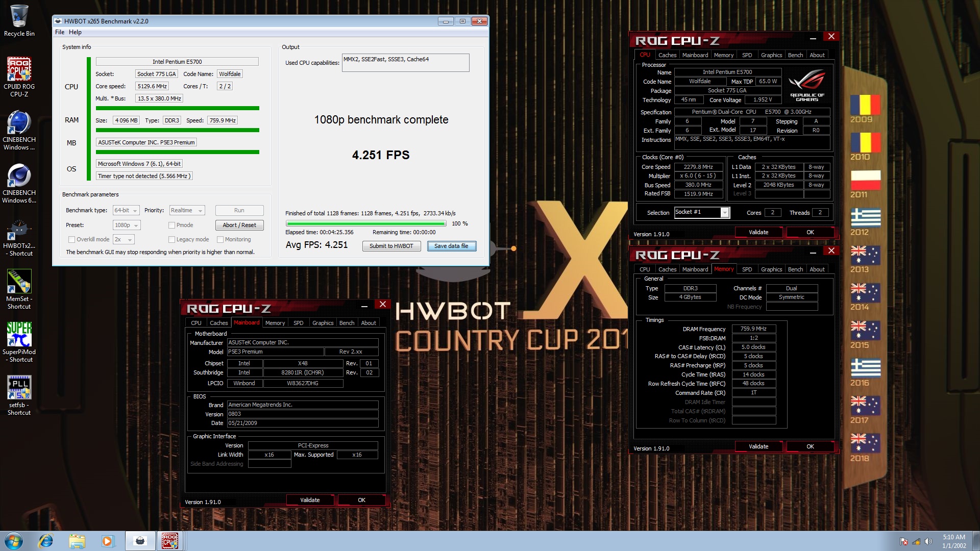This screenshot has width=980, height=551.
Task: Open the Benchmark type 64-bit dropdown
Action: (126, 210)
